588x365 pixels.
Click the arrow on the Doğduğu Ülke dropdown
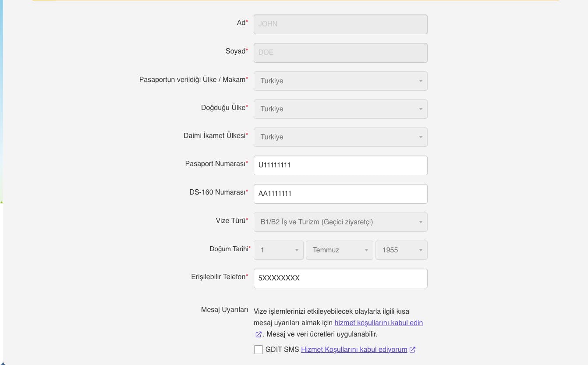coord(421,109)
